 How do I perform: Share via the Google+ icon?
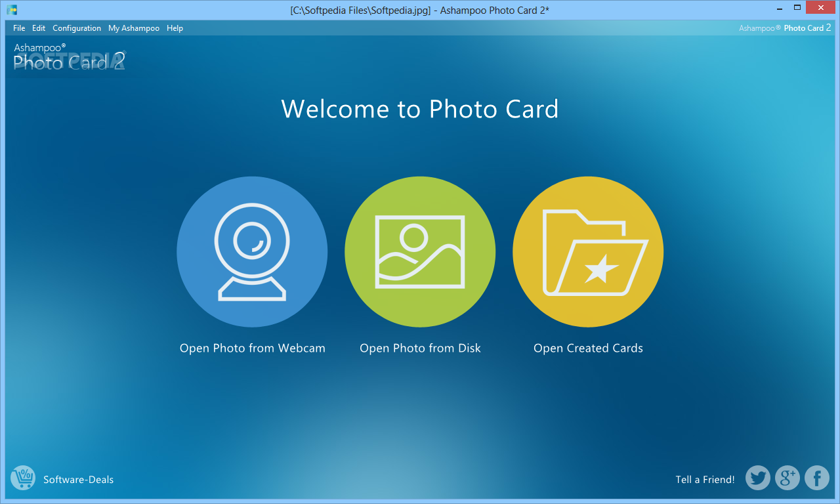coord(787,478)
